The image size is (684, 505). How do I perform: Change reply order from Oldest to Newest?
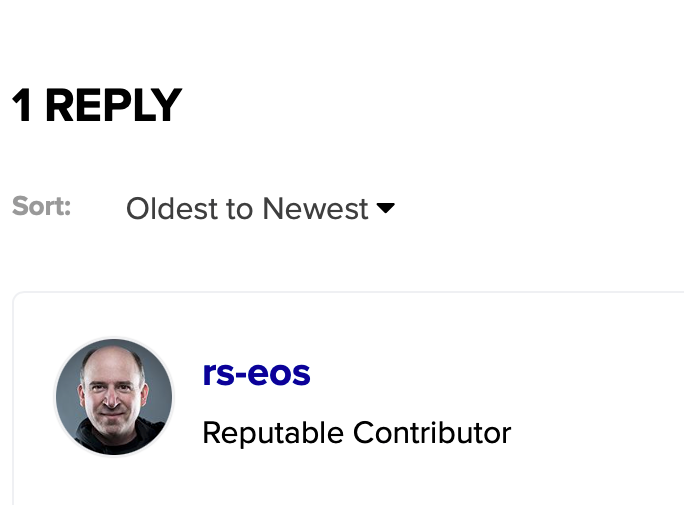pyautogui.click(x=260, y=209)
